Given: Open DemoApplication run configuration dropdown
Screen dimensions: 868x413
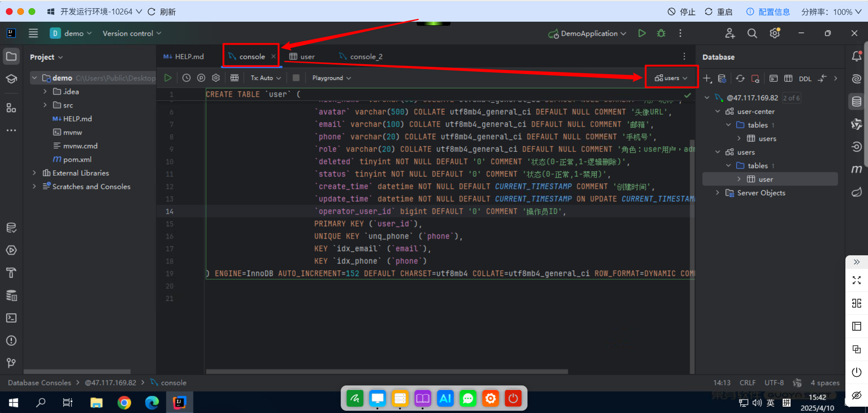Looking at the screenshot, I should [x=587, y=33].
